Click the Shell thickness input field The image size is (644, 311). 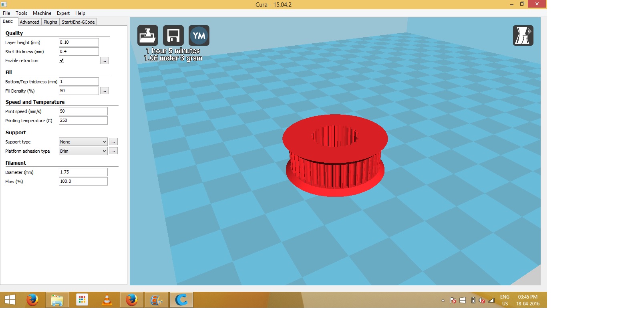click(79, 52)
